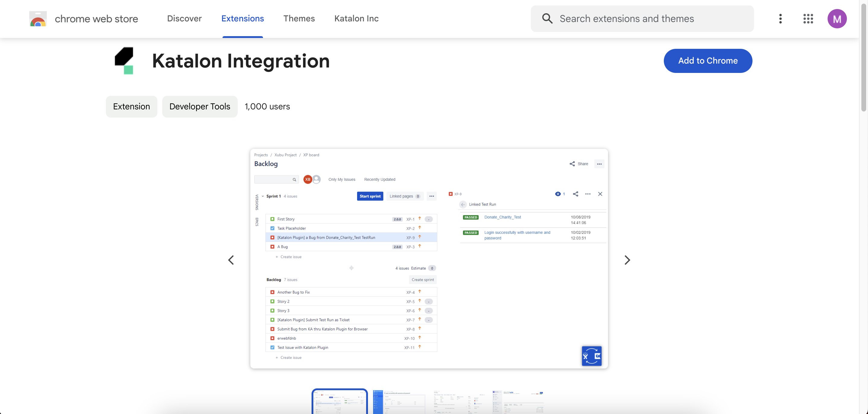Click the Chrome Web Store logo icon
Viewport: 868px width, 414px height.
pos(38,19)
